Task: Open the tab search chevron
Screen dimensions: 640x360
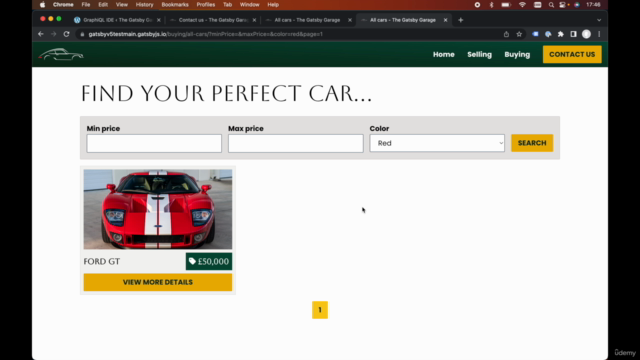Action: [599, 20]
